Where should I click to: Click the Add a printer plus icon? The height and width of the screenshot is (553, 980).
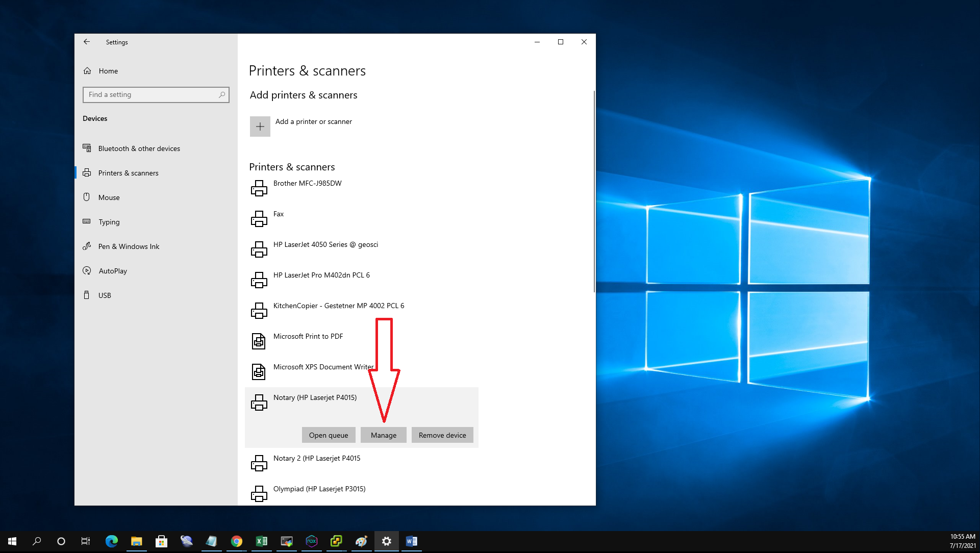(x=260, y=127)
